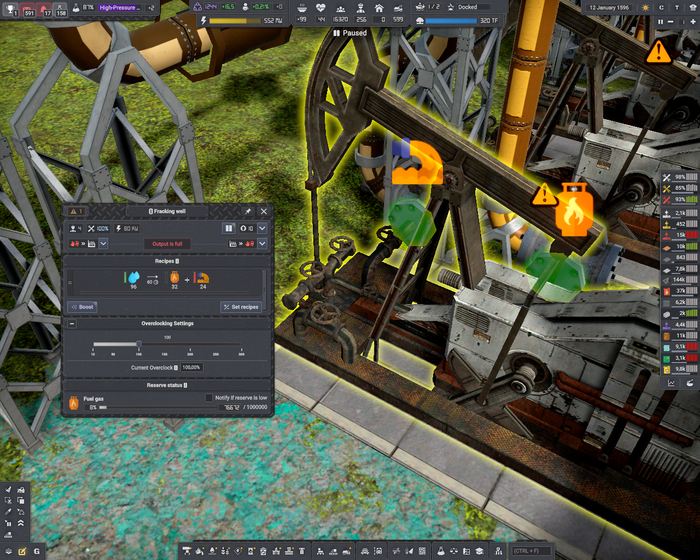Pin the Fracking well window

(x=248, y=212)
